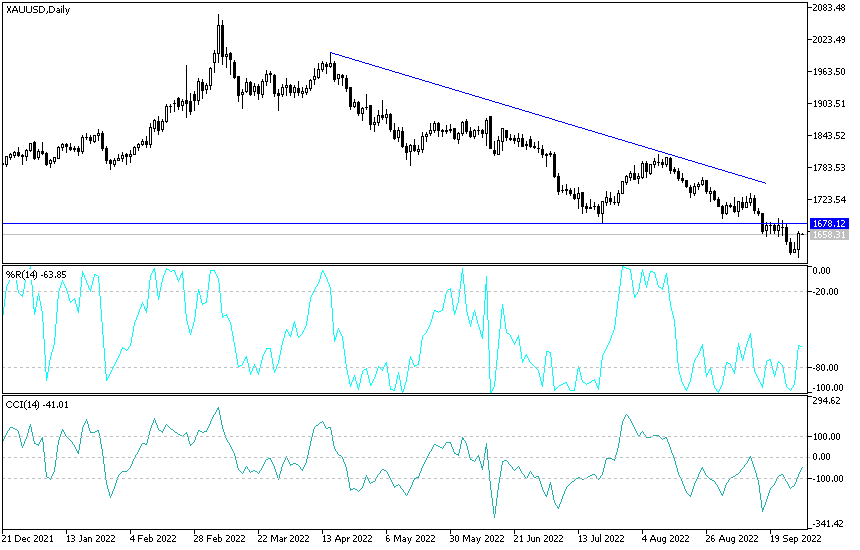Click the 1843.52 price scale value
This screenshot has height=550, width=860.
tap(829, 135)
